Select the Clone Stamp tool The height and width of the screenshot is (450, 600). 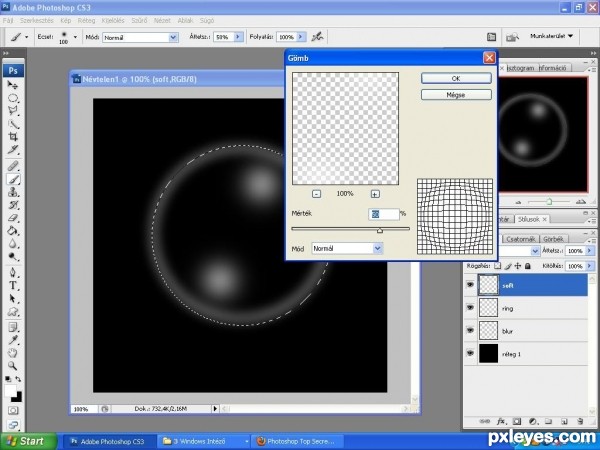pos(13,192)
